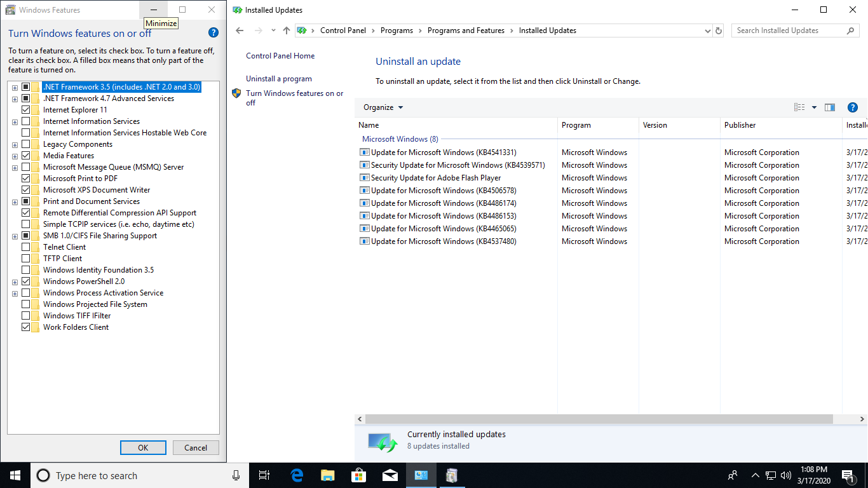Image resolution: width=868 pixels, height=488 pixels.
Task: Open Task View on the taskbar
Action: click(x=264, y=475)
